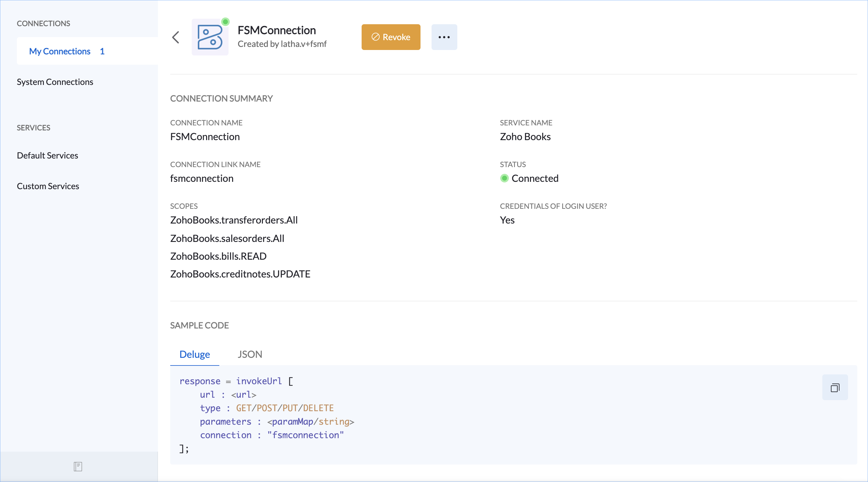This screenshot has width=868, height=482.
Task: Click the Revoke button
Action: tap(390, 37)
